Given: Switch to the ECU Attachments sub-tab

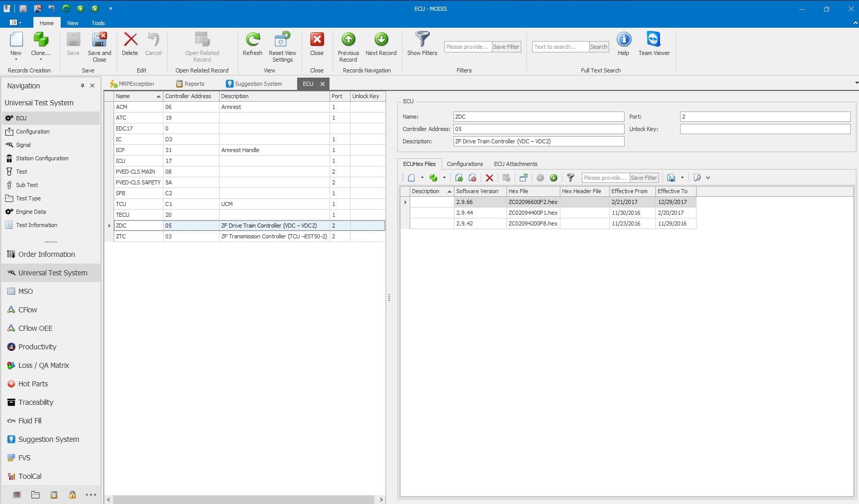Looking at the screenshot, I should 516,164.
